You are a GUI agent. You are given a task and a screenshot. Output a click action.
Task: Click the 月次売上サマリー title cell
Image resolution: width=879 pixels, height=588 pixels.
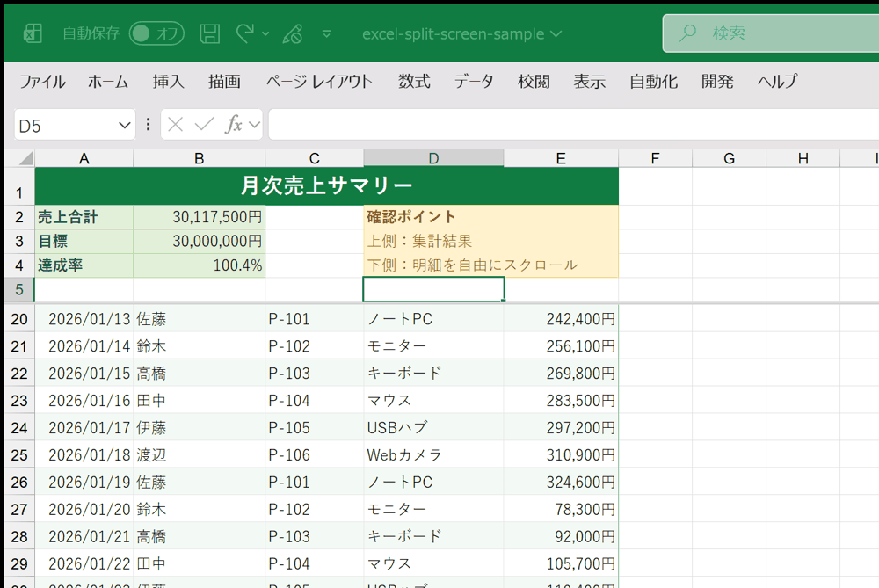pyautogui.click(x=327, y=186)
